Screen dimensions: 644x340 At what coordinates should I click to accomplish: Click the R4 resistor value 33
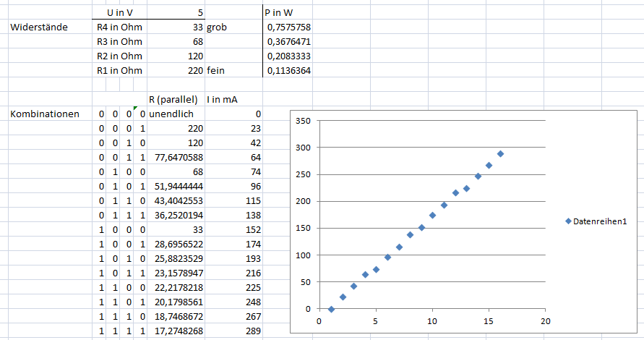pyautogui.click(x=176, y=27)
